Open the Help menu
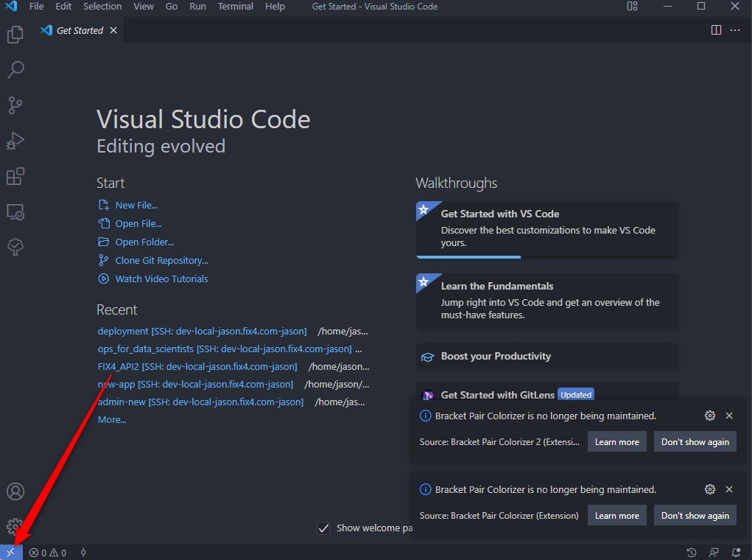752x560 pixels. 275,6
